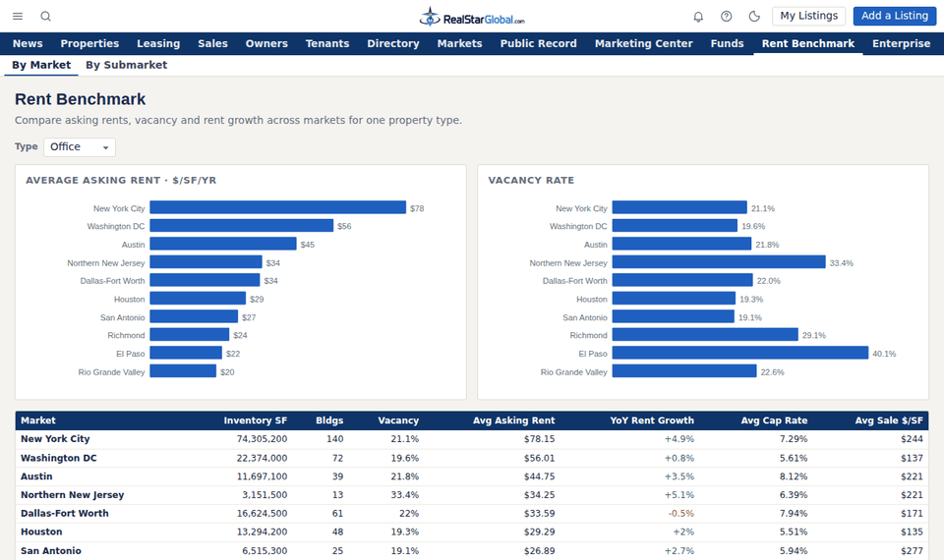Click the 8.12% cap rate cell
944x560 pixels.
[x=794, y=476]
